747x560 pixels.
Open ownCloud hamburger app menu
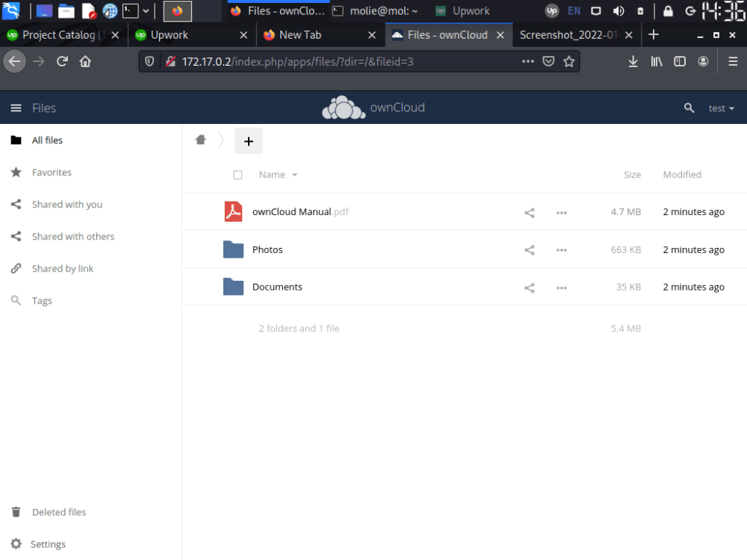pos(16,108)
